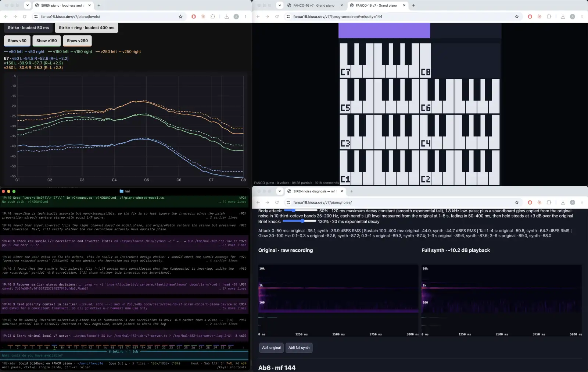
Task: Go back in the SIREN noise diagnosis window
Action: 258,202
